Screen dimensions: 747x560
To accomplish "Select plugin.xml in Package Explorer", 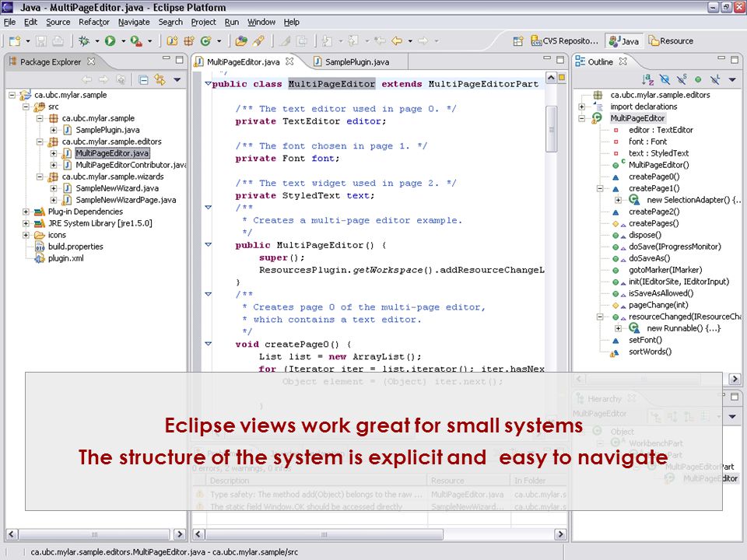I will tap(65, 258).
